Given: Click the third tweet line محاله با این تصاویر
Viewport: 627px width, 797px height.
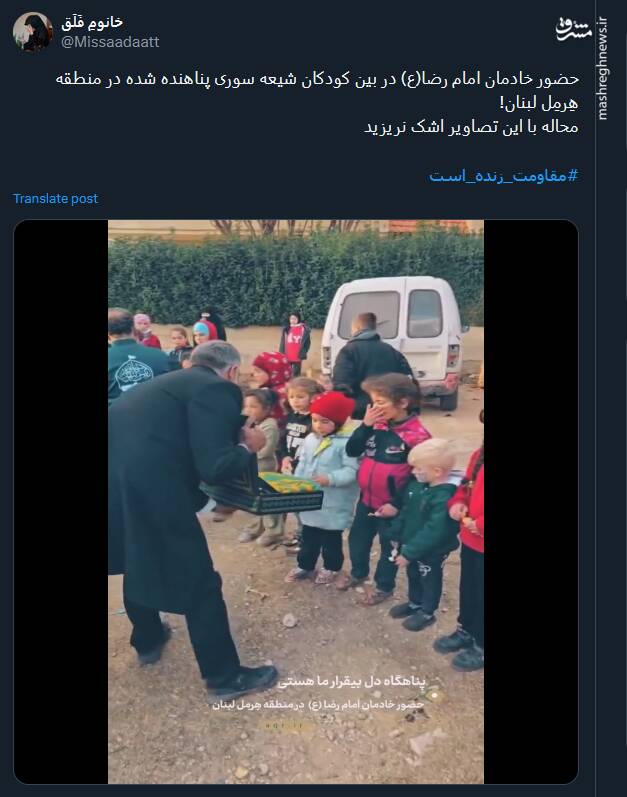Looking at the screenshot, I should [x=472, y=127].
